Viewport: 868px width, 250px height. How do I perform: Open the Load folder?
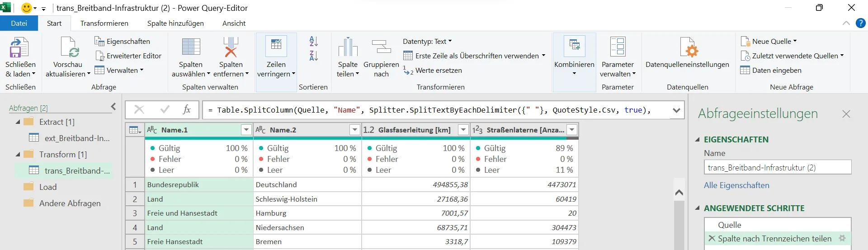point(40,187)
